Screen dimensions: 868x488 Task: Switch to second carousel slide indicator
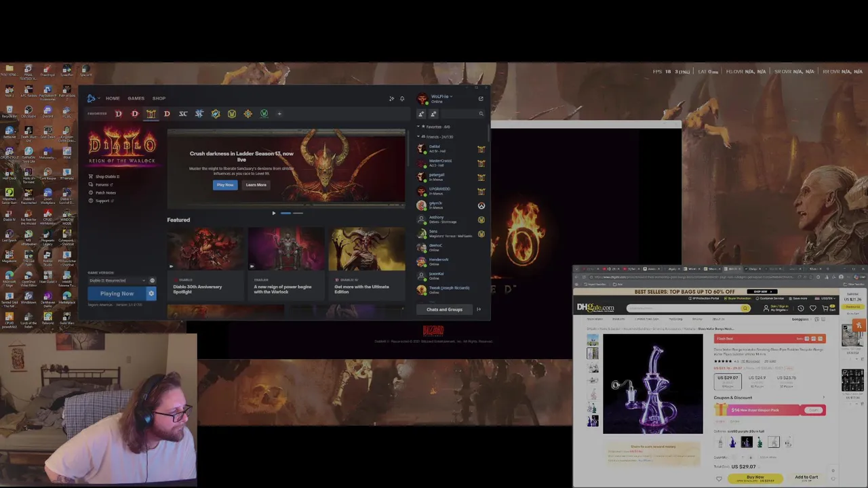298,213
